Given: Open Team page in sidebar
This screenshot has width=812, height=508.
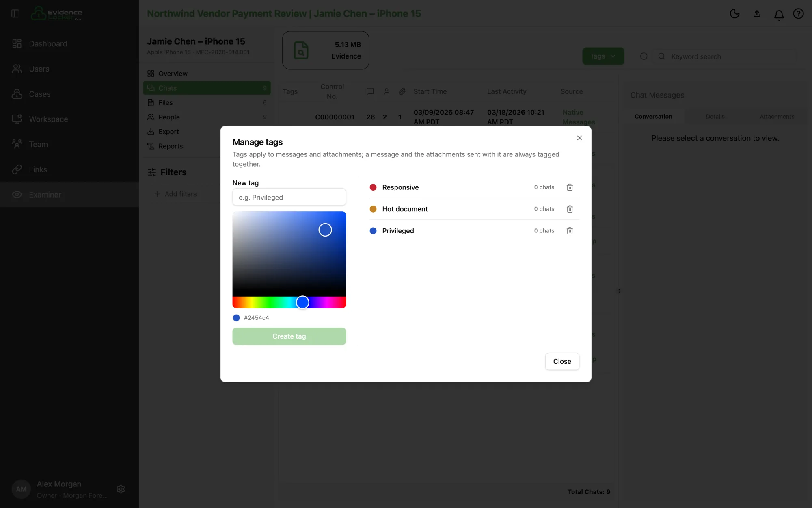Looking at the screenshot, I should pyautogui.click(x=69, y=144).
